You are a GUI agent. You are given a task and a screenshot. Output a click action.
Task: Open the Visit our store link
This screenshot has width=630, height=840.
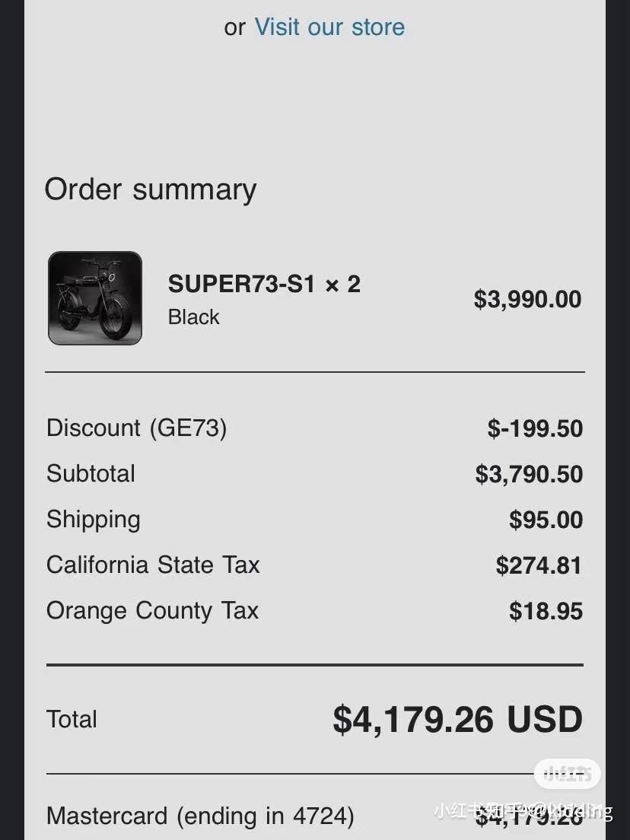point(329,27)
